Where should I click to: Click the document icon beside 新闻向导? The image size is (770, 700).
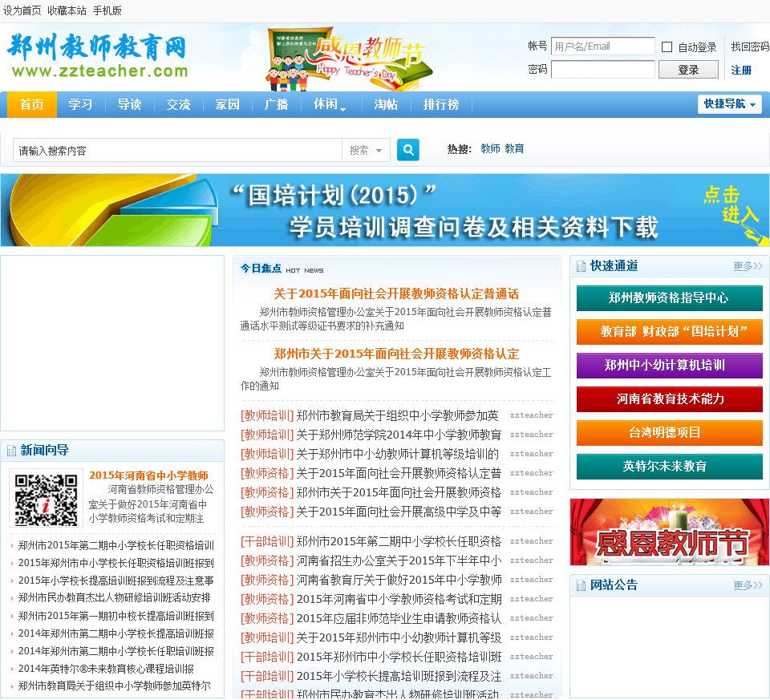coord(12,451)
